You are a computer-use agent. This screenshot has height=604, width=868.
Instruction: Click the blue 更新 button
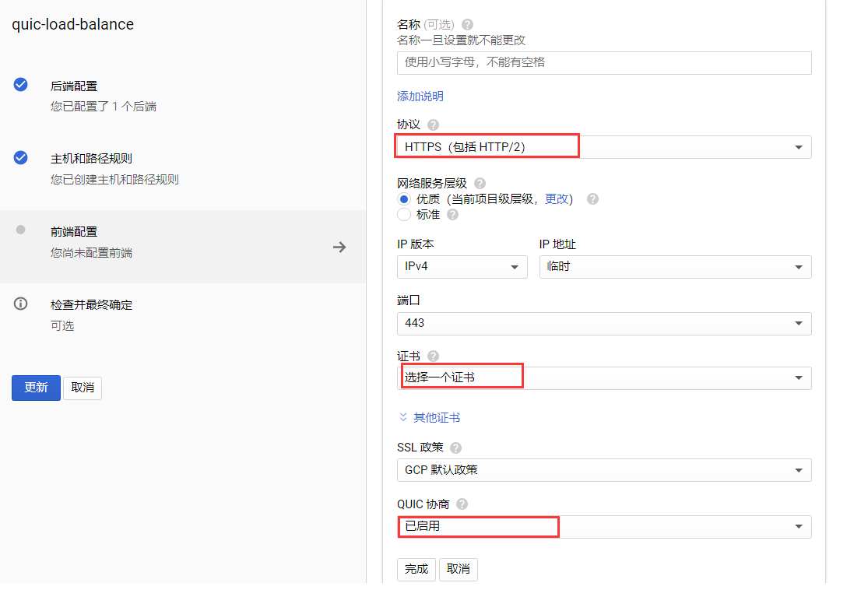pyautogui.click(x=36, y=388)
